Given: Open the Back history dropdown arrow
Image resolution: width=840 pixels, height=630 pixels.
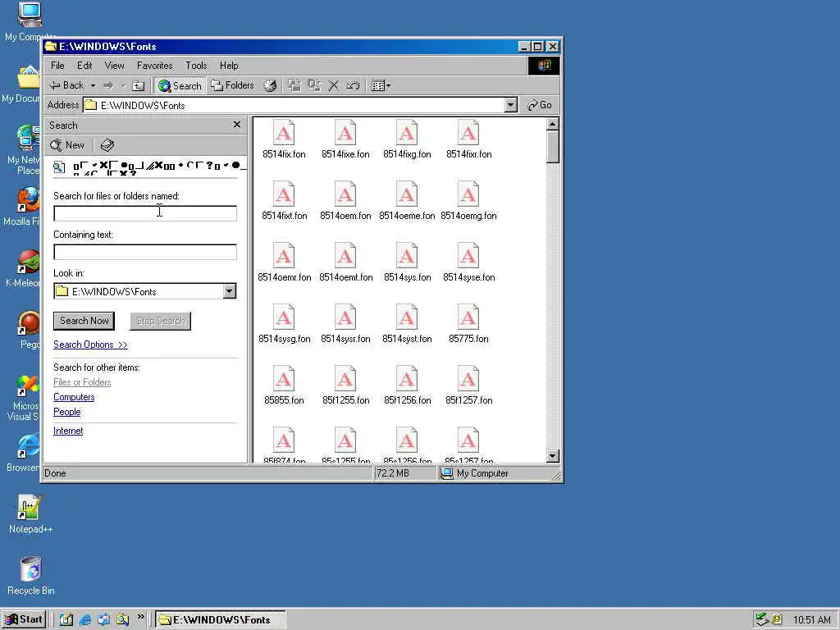Looking at the screenshot, I should tap(93, 85).
